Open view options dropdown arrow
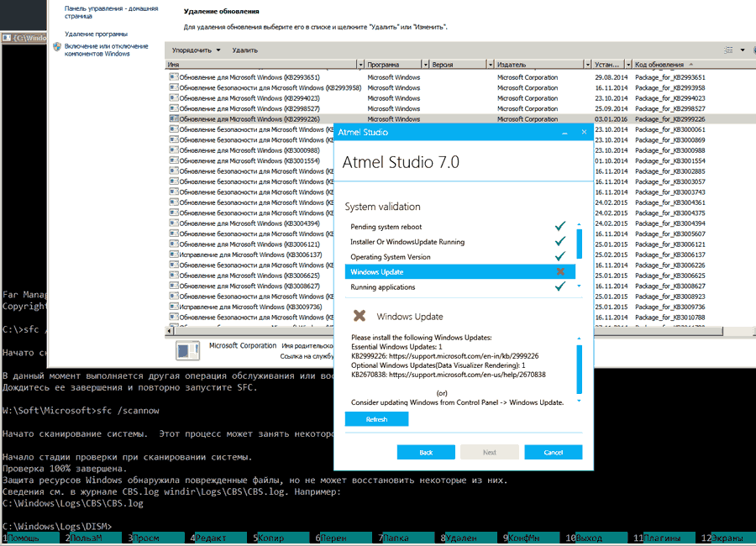Viewport: 756px width, 546px height. [743, 50]
